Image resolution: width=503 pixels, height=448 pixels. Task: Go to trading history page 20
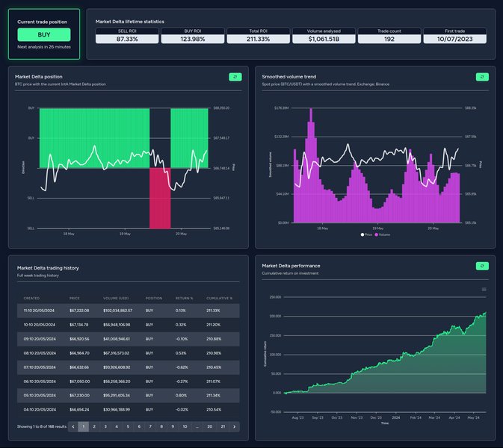[209, 426]
